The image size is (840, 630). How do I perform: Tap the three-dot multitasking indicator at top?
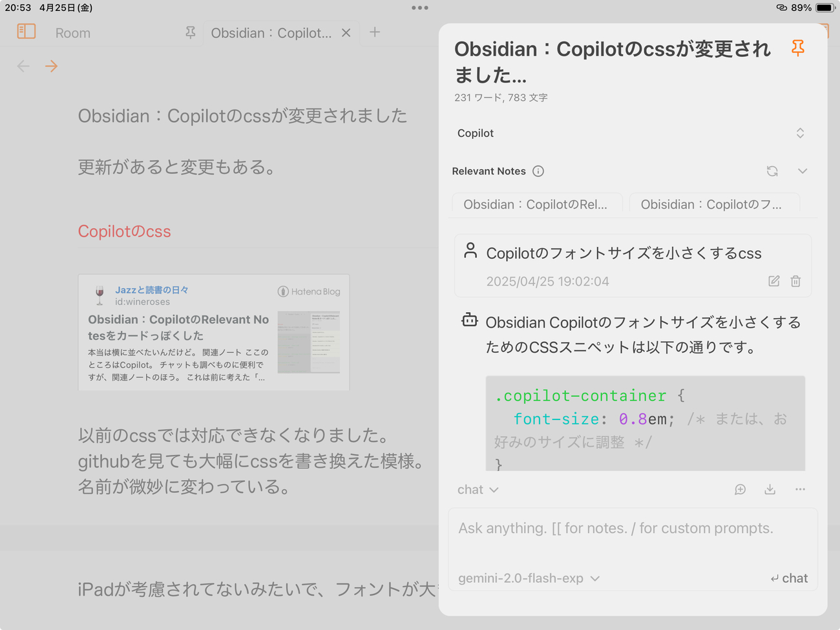pyautogui.click(x=420, y=8)
